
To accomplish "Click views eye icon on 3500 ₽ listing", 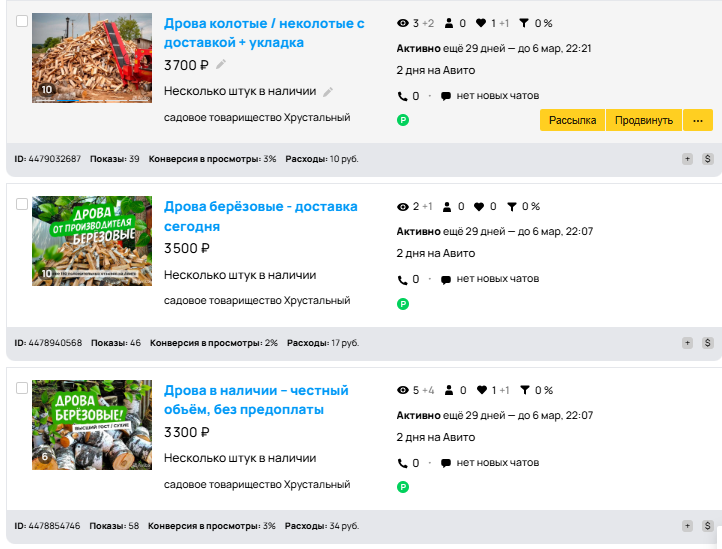I will coord(403,207).
